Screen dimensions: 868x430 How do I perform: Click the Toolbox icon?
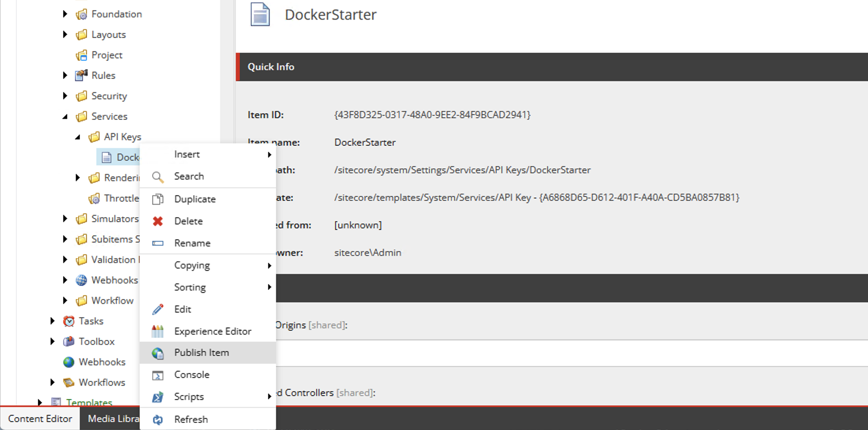tap(69, 341)
